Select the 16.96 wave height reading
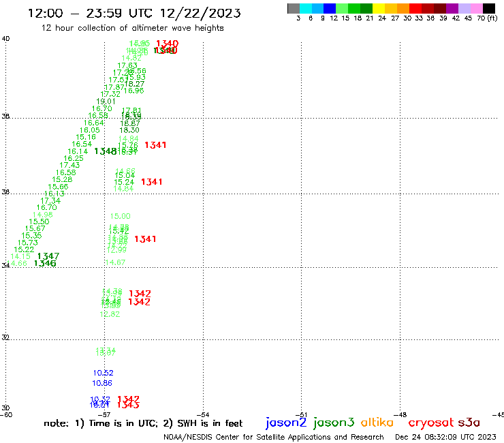This screenshot has width=504, height=443. [133, 91]
